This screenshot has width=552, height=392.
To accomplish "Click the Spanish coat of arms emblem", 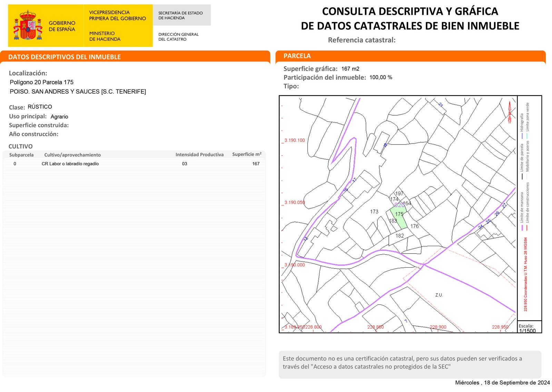I will tap(28, 25).
